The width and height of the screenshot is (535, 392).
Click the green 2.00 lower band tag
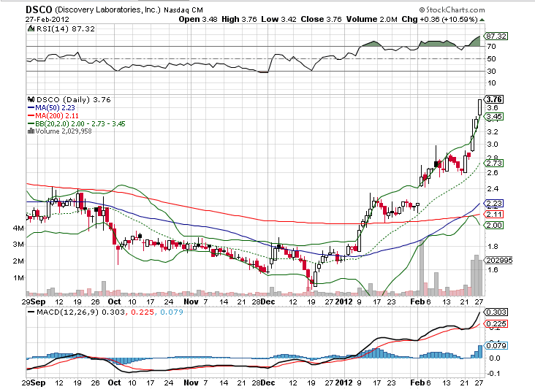click(494, 226)
